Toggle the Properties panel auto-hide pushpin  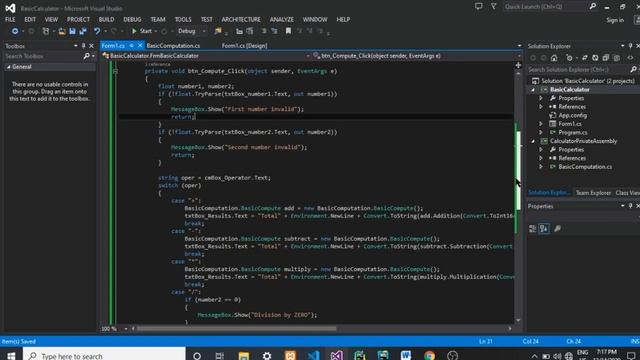tap(630, 206)
